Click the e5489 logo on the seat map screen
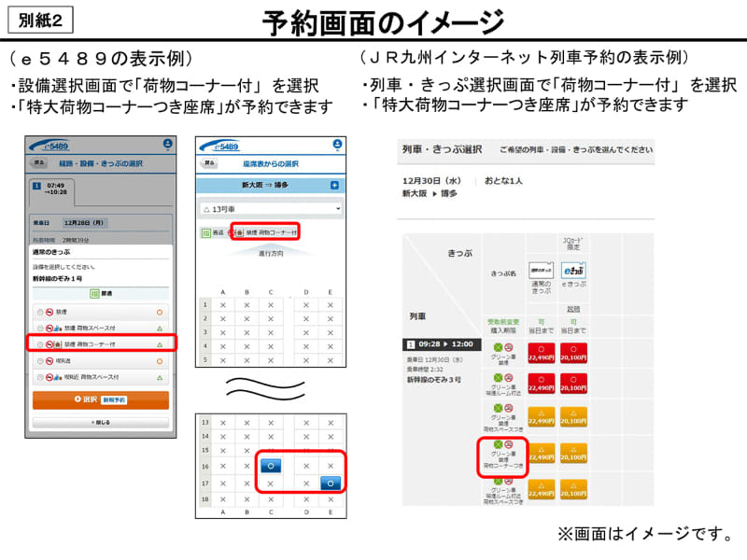Screen dimensions: 747x560 click(x=219, y=146)
